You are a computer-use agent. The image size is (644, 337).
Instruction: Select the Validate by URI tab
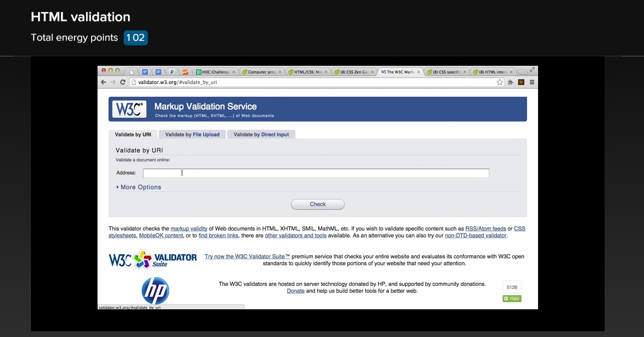pos(133,134)
